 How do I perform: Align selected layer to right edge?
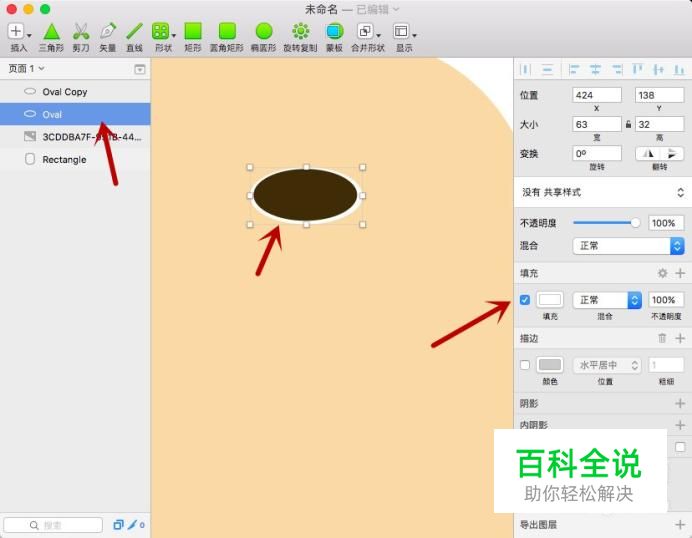coord(617,69)
